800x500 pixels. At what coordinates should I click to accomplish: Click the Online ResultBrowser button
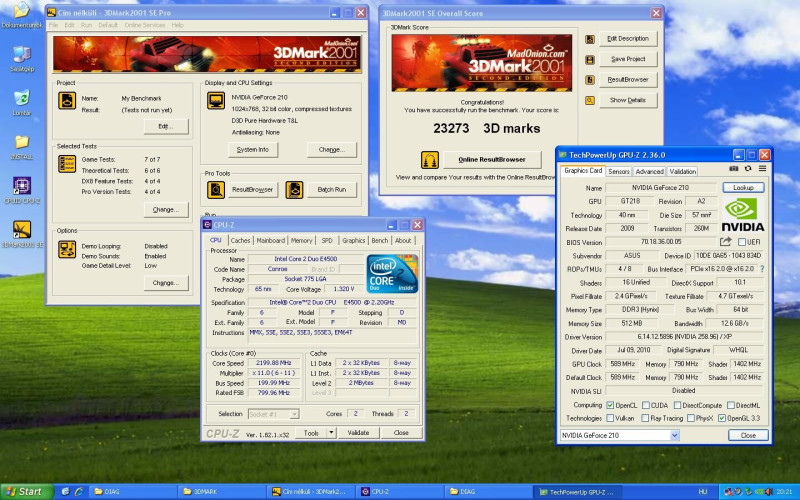pyautogui.click(x=492, y=160)
